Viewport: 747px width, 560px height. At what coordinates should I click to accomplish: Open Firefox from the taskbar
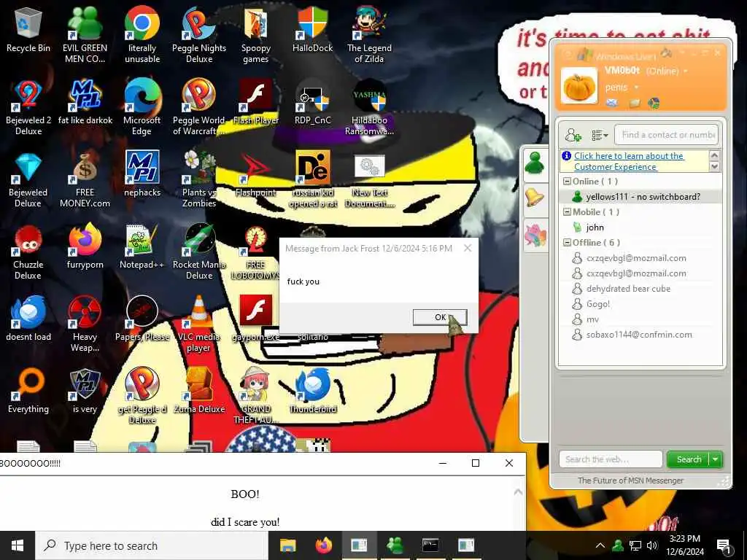pyautogui.click(x=324, y=545)
